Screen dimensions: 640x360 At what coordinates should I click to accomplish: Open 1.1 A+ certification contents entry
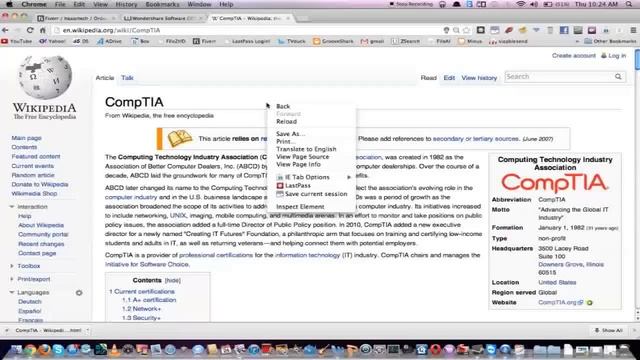(x=149, y=300)
